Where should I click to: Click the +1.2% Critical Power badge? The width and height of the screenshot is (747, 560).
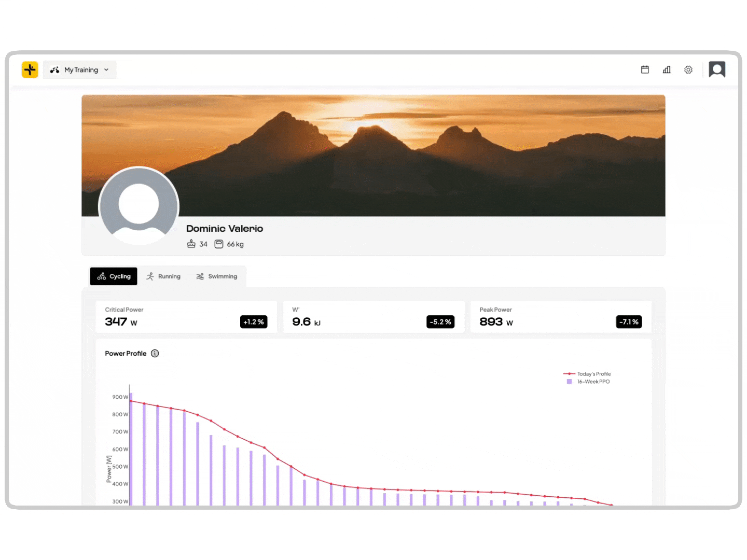pos(254,322)
